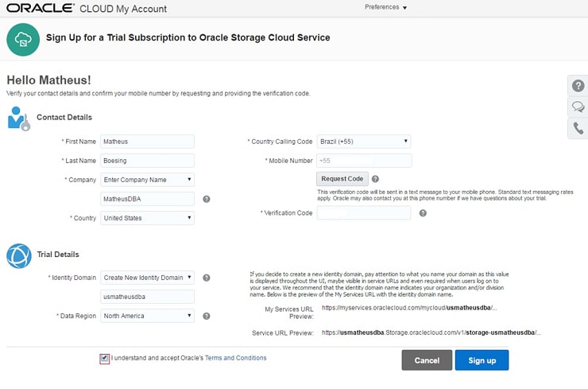Expand the Data Region dropdown
Viewport: 588px width, 389px height.
coord(147,316)
